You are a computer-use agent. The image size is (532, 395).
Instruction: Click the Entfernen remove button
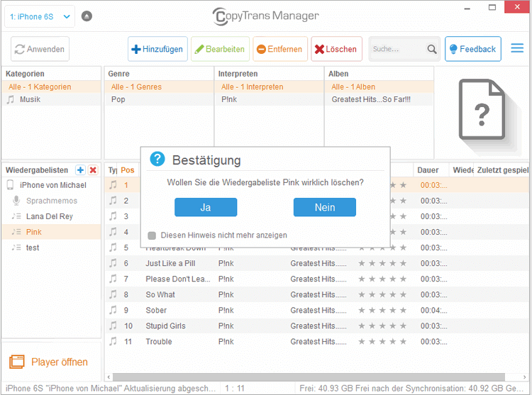(x=280, y=49)
